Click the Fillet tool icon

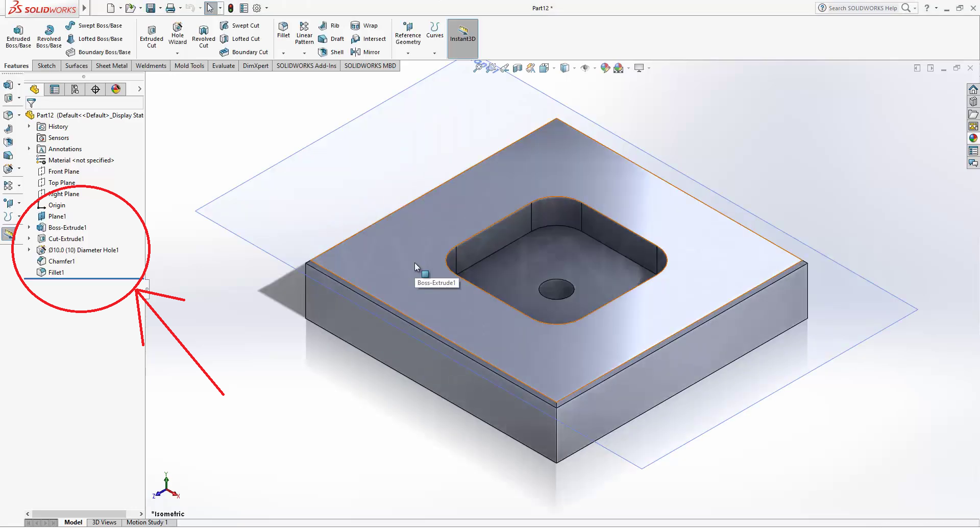(x=283, y=30)
